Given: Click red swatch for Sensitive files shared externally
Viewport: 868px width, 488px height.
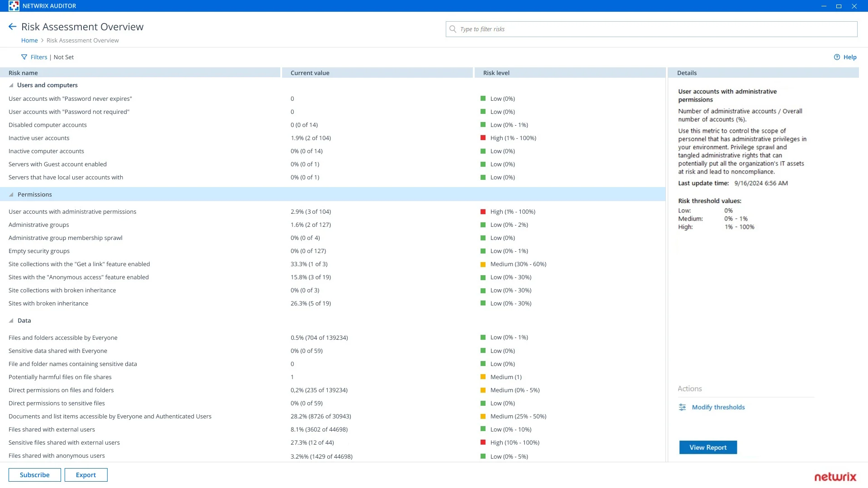Looking at the screenshot, I should pos(483,442).
